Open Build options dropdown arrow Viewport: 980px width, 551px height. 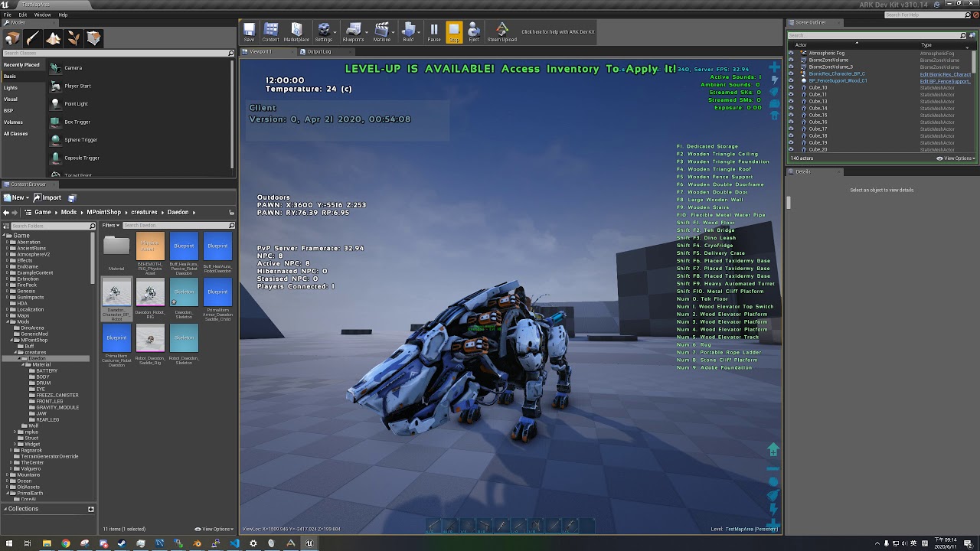click(420, 31)
